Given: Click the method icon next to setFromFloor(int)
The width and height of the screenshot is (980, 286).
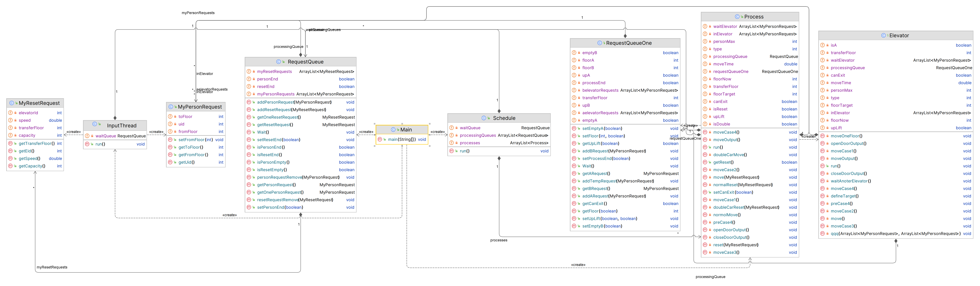Looking at the screenshot, I should click(170, 140).
